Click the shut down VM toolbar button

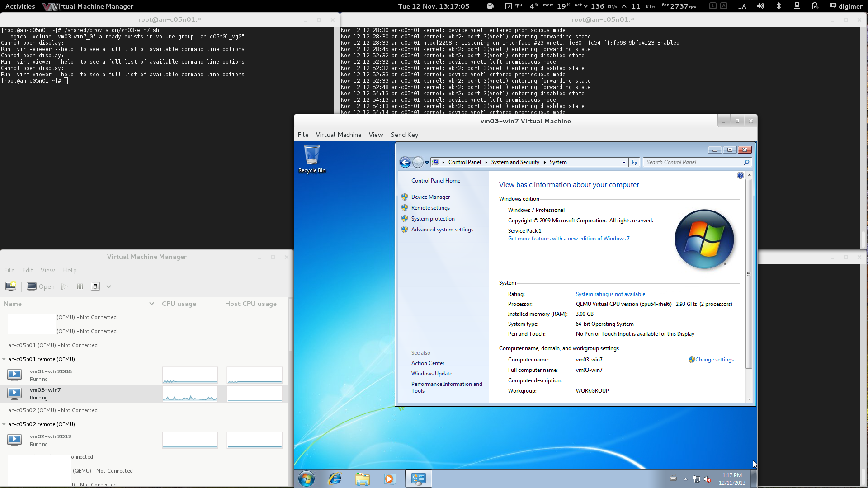(x=95, y=286)
